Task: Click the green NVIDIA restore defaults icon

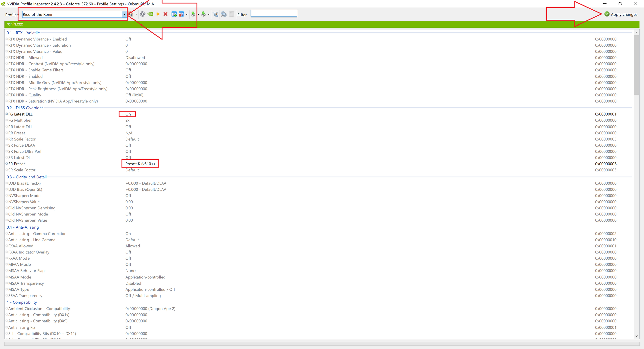Action: 150,14
